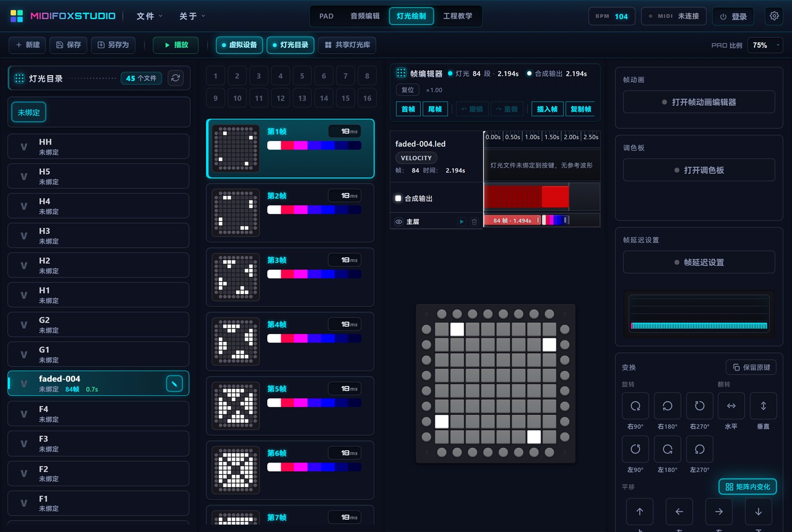The width and height of the screenshot is (792, 532).
Task: Translate down arrow button
Action: (x=758, y=511)
